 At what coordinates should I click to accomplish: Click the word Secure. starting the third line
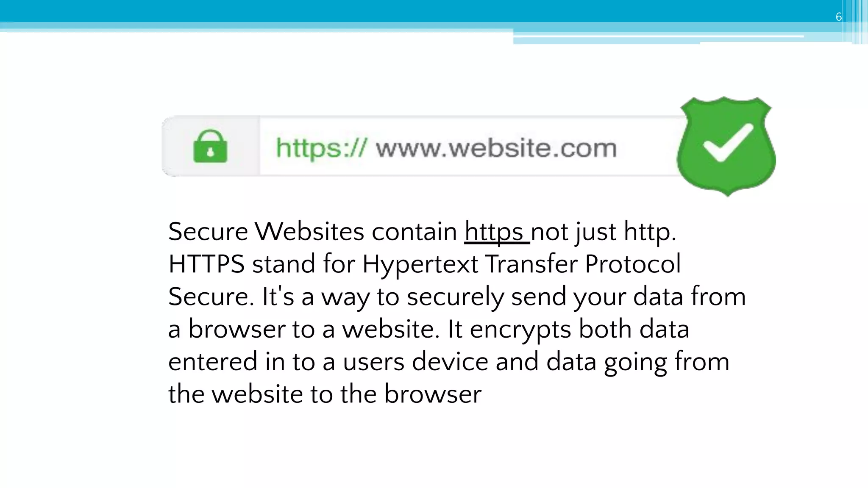(211, 297)
